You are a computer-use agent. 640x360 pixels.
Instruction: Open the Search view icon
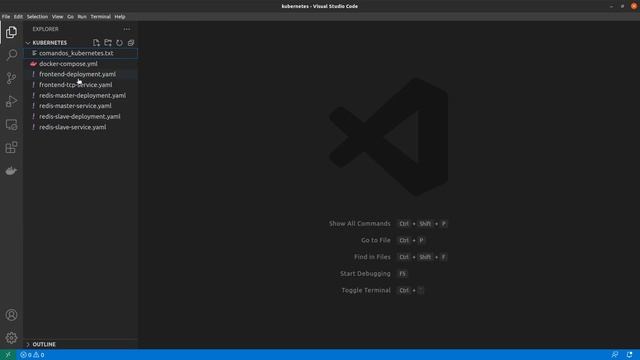[x=11, y=55]
